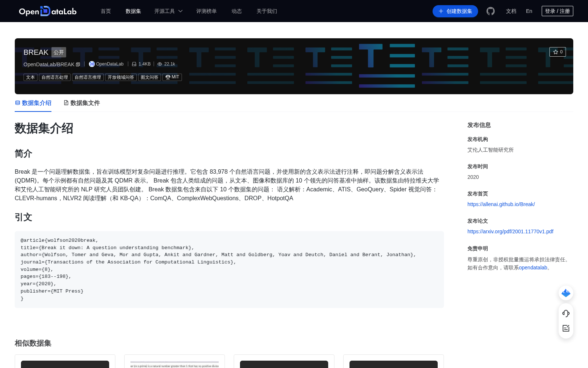Click the 相似数据集 heading
Viewport: 588px width, 368px height.
tap(33, 343)
